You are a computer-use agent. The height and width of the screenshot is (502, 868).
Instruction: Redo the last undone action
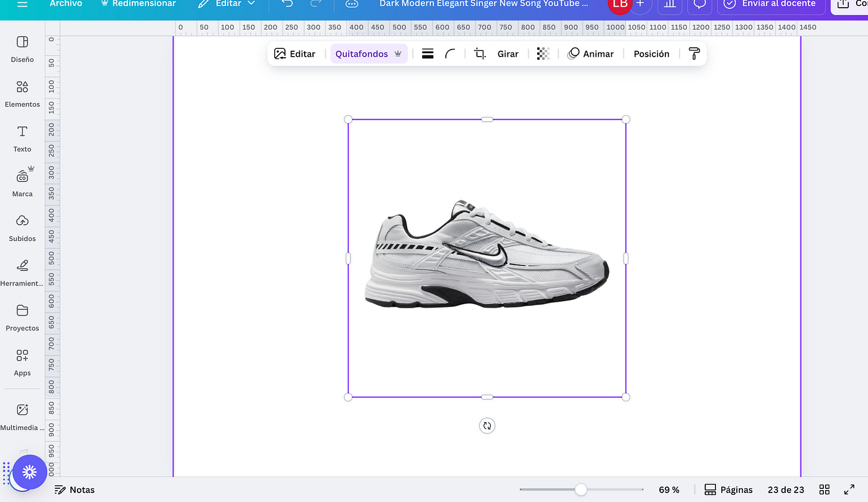(x=317, y=4)
